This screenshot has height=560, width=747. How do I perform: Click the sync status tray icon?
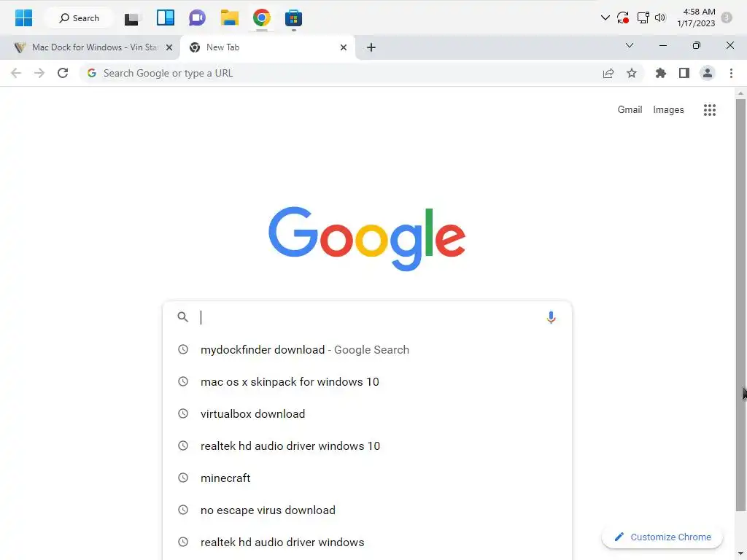tap(623, 18)
